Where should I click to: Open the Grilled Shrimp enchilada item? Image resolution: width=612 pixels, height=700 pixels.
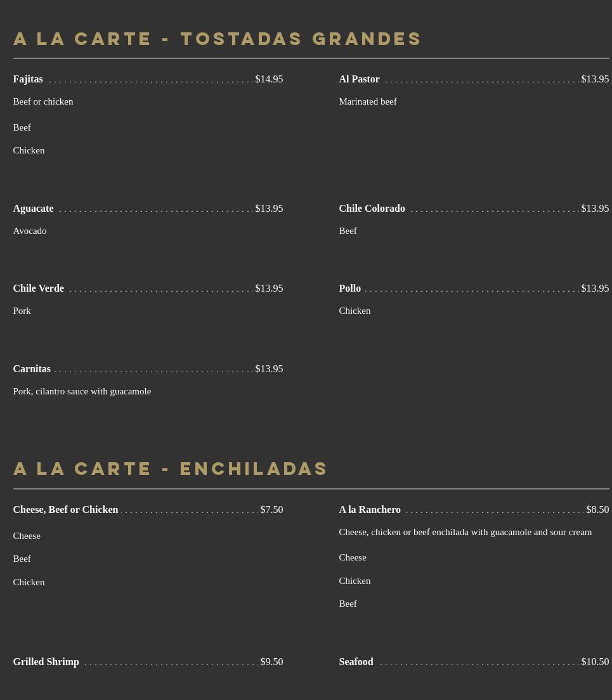[x=46, y=662]
